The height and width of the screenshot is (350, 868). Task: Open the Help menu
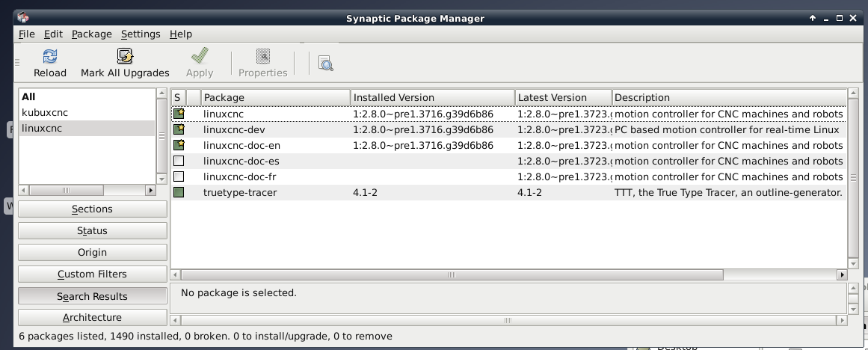180,34
